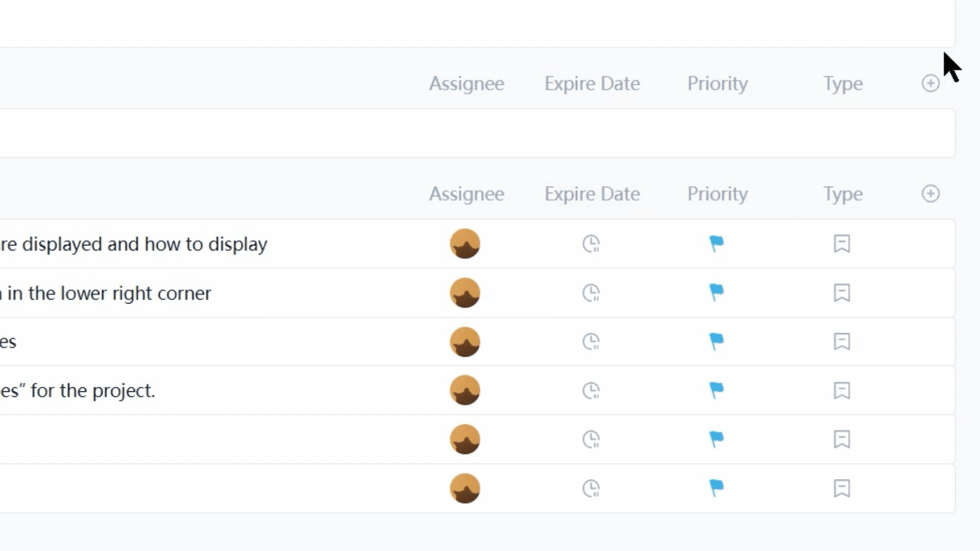The height and width of the screenshot is (551, 980).
Task: Open the add column plus in the top header
Action: coord(930,83)
